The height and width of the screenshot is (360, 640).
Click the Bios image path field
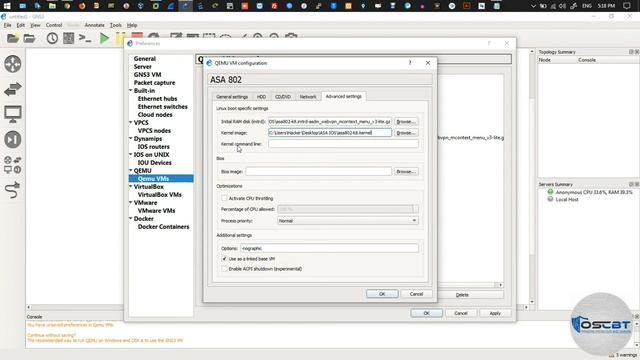click(x=318, y=171)
